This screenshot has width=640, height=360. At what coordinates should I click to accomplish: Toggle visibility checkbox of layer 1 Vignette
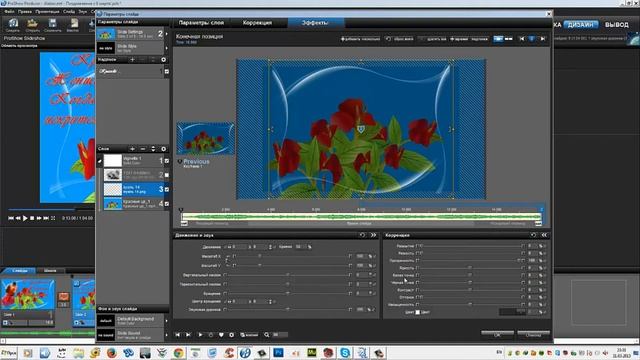click(x=167, y=161)
